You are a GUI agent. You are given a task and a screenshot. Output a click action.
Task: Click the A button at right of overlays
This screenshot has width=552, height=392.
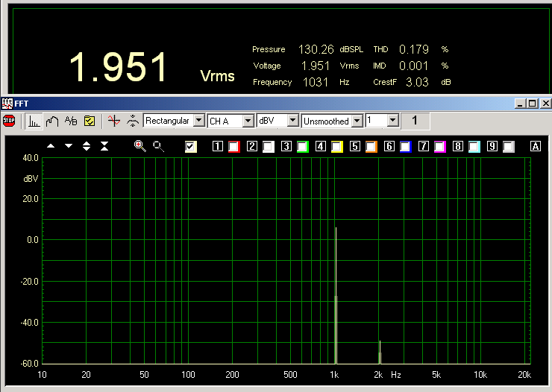point(535,147)
